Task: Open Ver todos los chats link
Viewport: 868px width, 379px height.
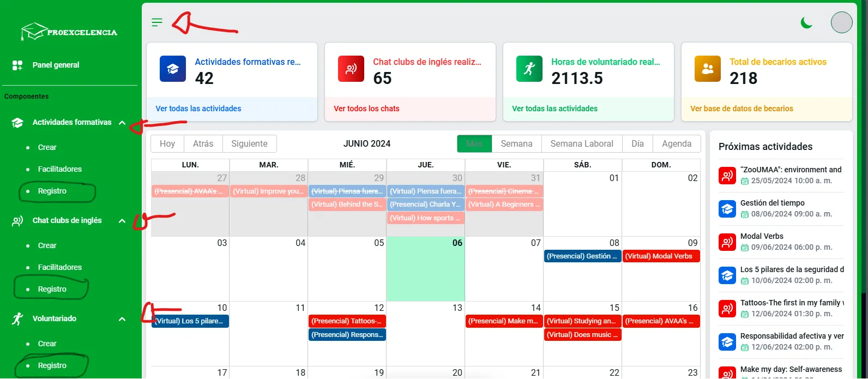Action: pyautogui.click(x=366, y=109)
